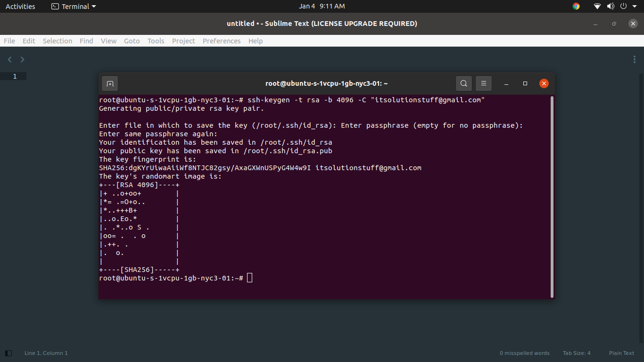Click the 0 misspelled words counter
This screenshot has height=362, width=644.
pos(524,353)
